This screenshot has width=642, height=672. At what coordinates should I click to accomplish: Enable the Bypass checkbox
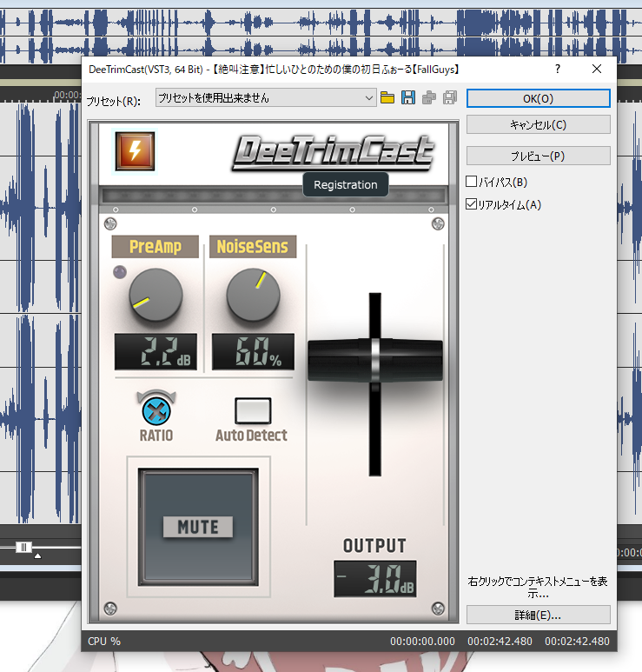[471, 182]
